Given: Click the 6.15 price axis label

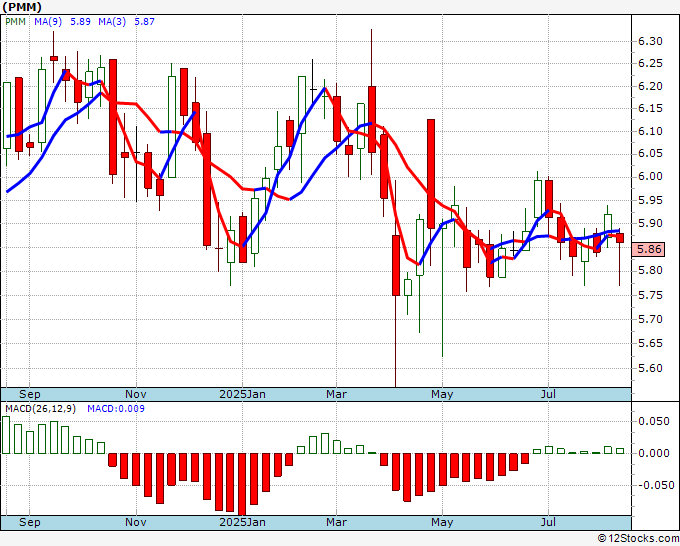Looking at the screenshot, I should [x=650, y=108].
